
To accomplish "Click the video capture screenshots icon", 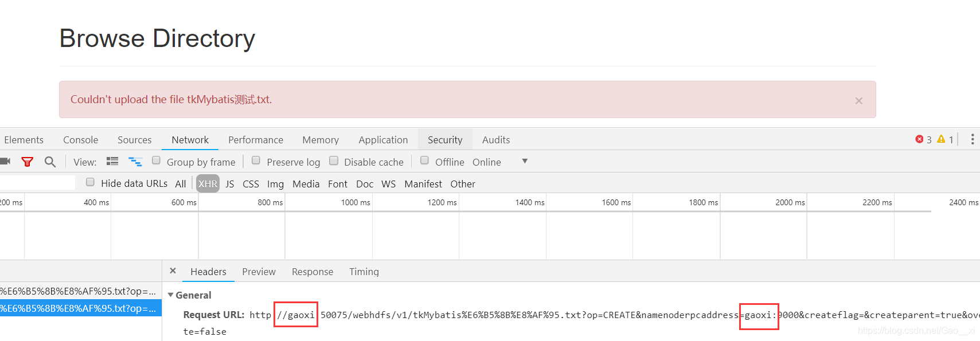I will click(x=5, y=162).
